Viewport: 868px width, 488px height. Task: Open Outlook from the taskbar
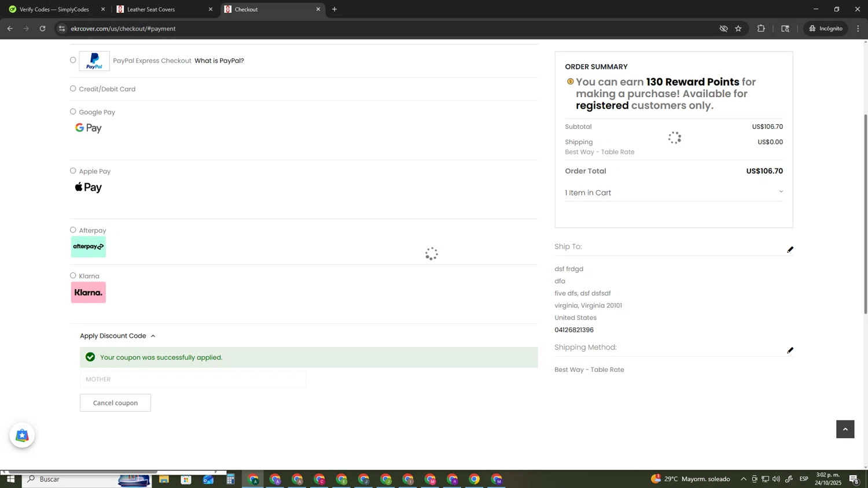coord(208,479)
